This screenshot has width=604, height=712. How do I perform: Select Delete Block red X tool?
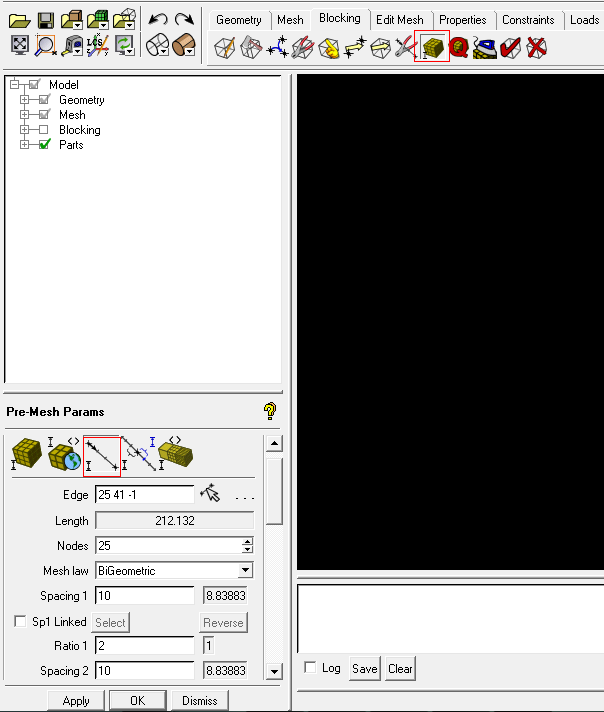click(x=536, y=48)
